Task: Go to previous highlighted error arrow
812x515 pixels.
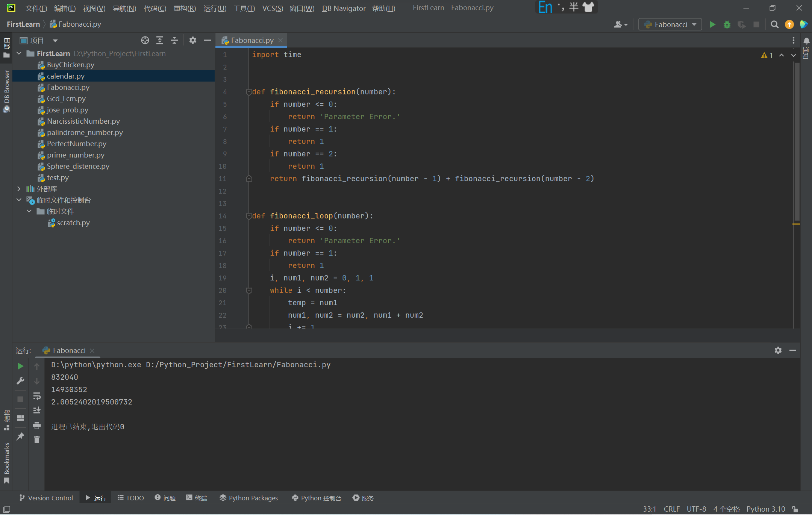Action: [x=782, y=55]
